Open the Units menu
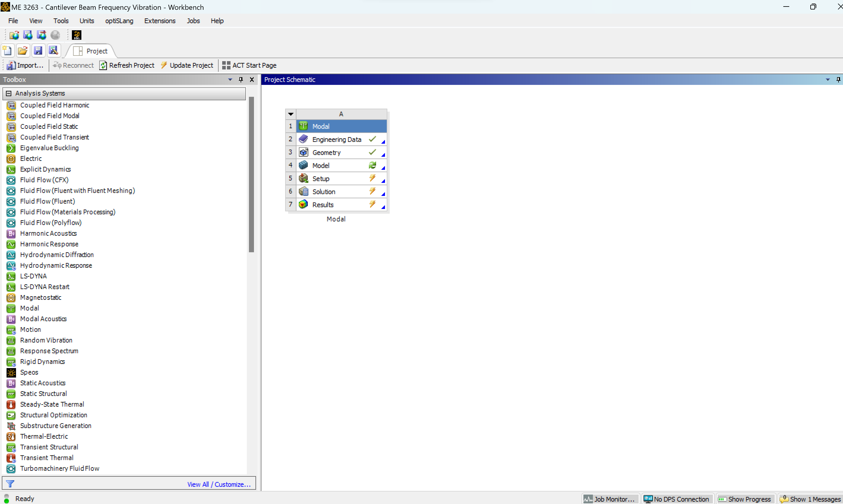 click(87, 21)
